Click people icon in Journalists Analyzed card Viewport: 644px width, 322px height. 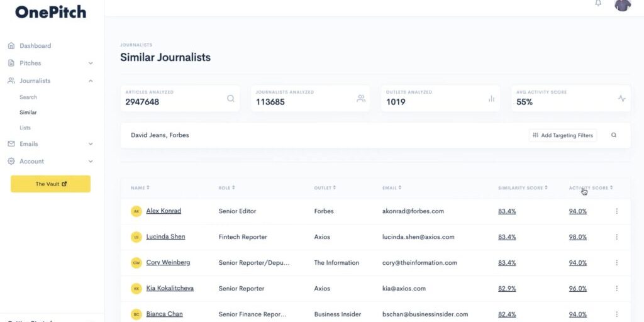361,99
